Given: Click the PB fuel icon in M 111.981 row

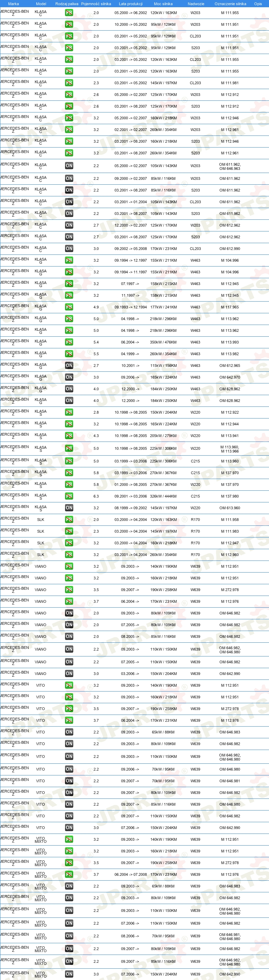Looking at the screenshot, I should click(x=69, y=83).
